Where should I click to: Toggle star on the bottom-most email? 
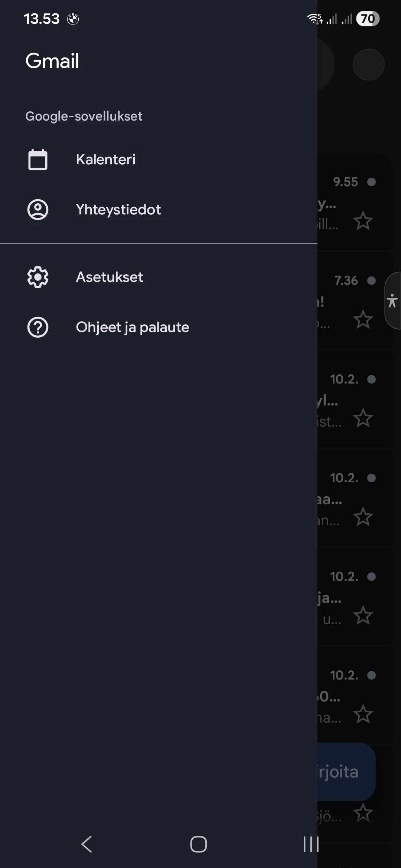(363, 813)
